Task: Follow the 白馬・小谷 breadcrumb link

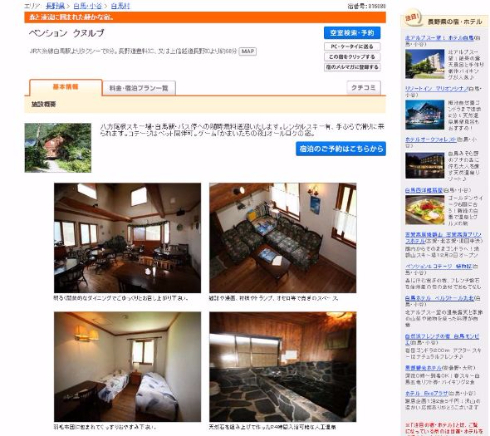Action: tap(87, 6)
